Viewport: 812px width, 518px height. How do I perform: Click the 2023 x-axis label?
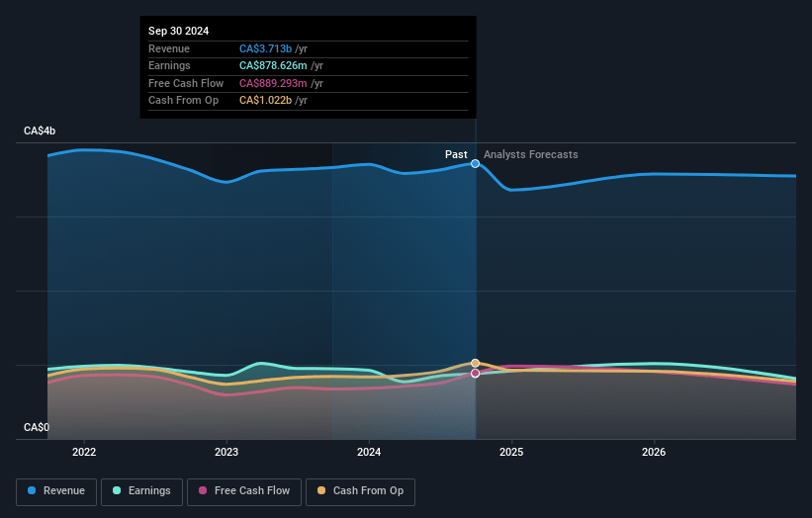226,452
